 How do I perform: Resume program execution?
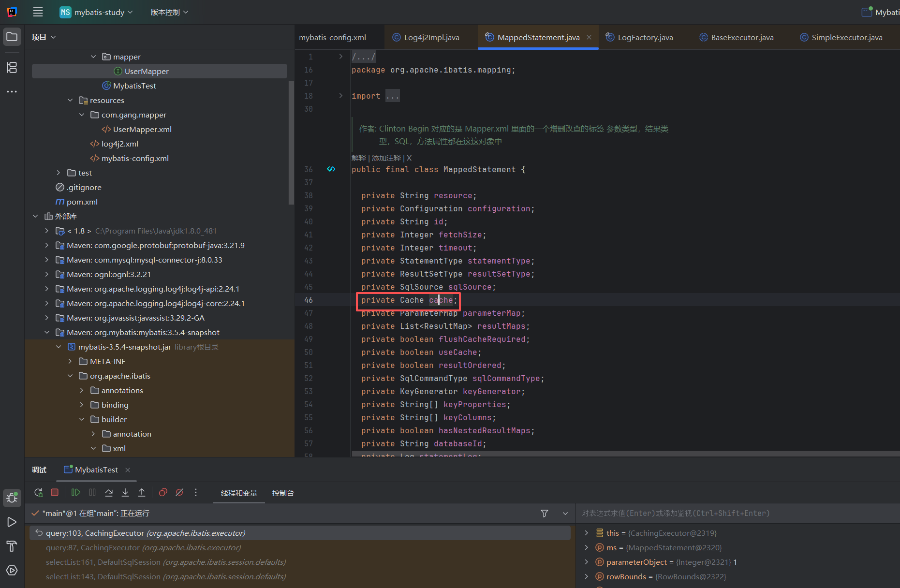point(76,492)
